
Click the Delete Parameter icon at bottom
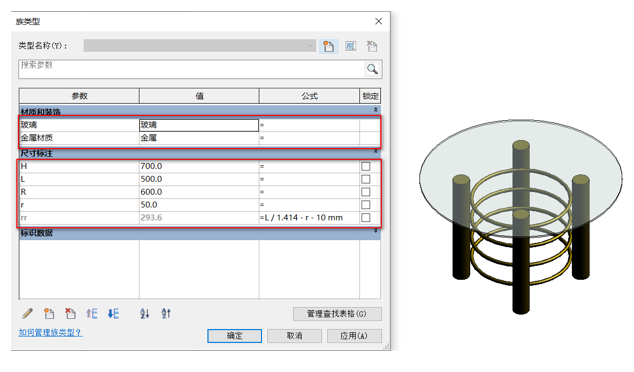pyautogui.click(x=70, y=313)
